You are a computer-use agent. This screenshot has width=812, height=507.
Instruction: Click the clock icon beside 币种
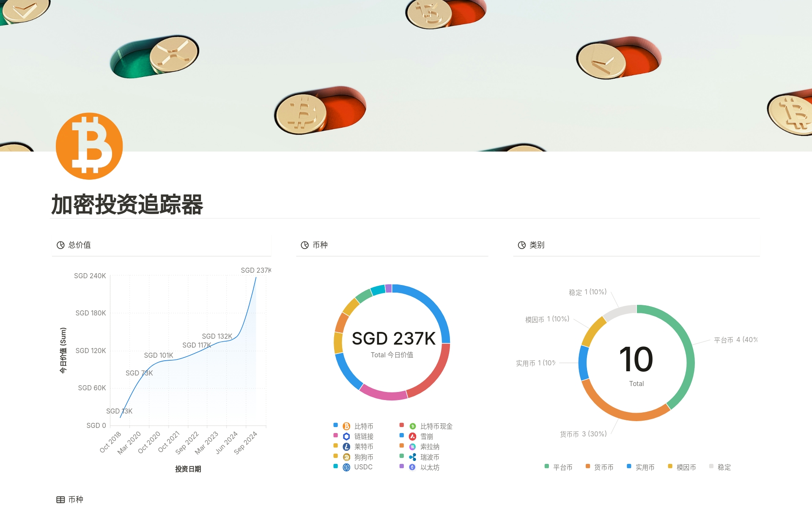pyautogui.click(x=304, y=244)
